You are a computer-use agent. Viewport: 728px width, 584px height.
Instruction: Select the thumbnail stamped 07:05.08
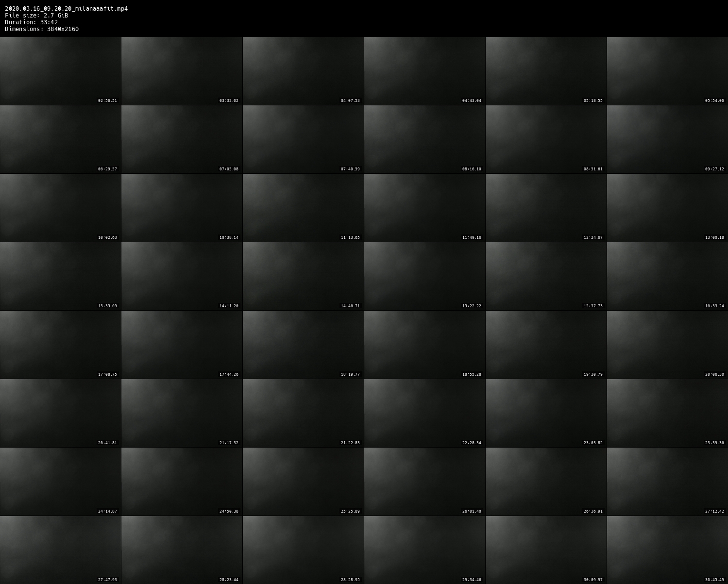182,139
